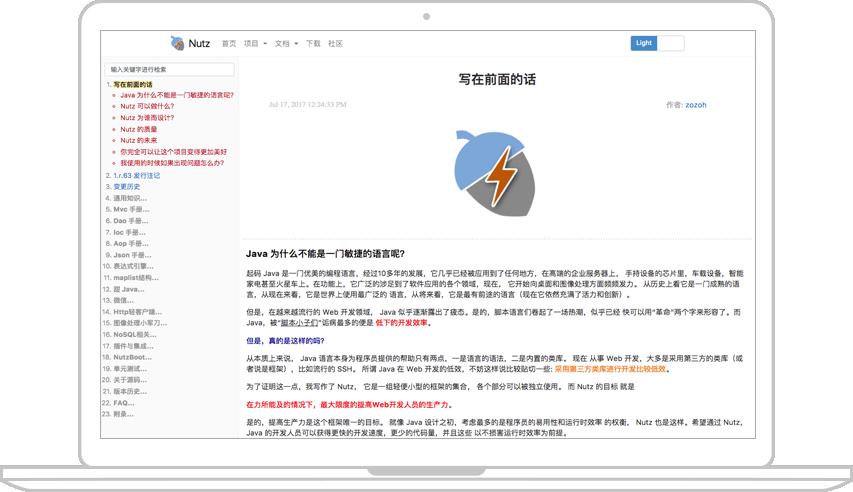
Task: Expand 图像处理小军刀... section
Action: pyautogui.click(x=140, y=323)
